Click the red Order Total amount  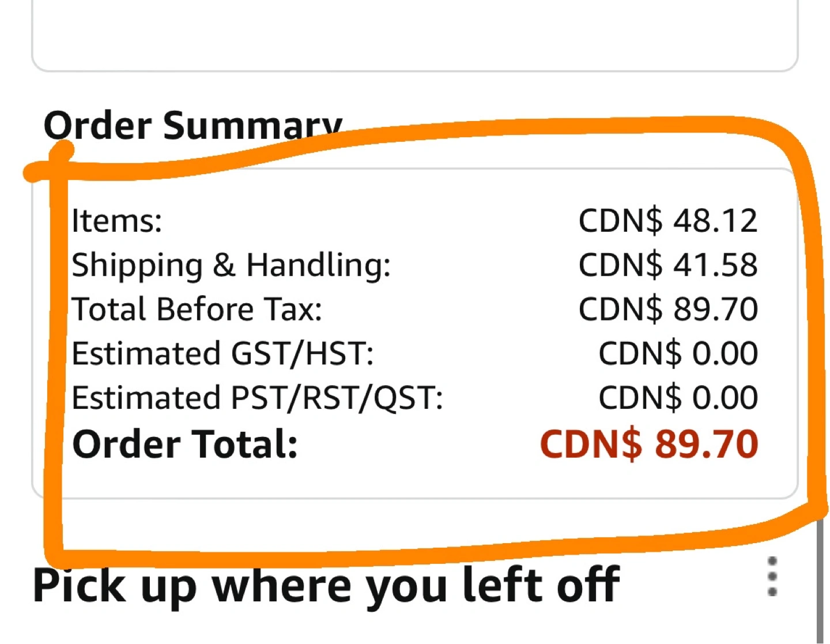(x=649, y=444)
